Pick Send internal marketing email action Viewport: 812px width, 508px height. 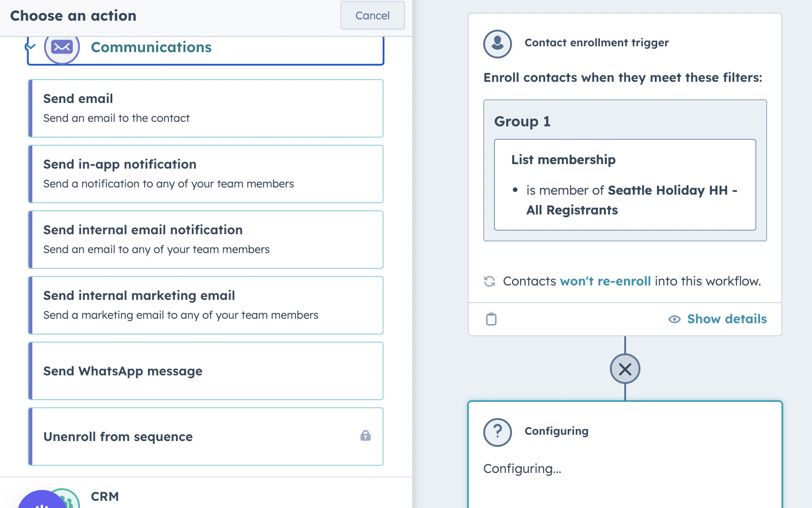click(206, 305)
